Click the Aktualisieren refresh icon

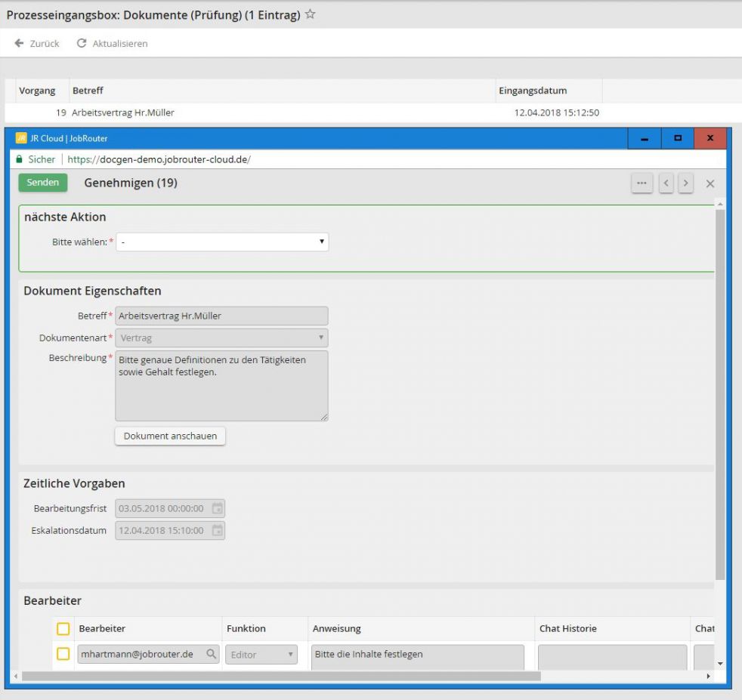[82, 44]
